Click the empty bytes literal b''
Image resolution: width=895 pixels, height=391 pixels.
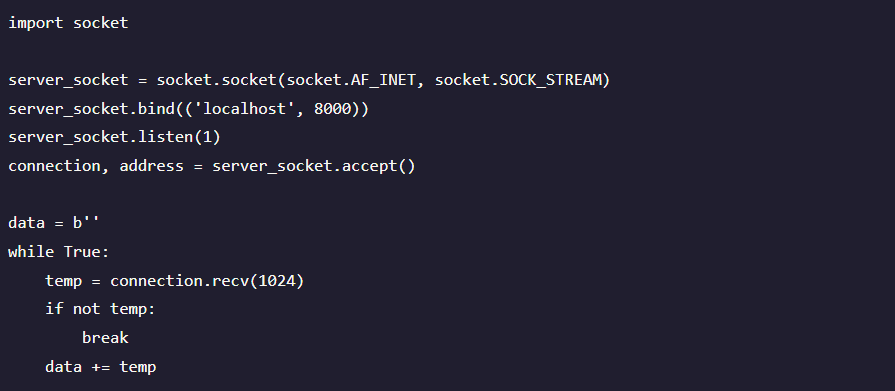click(x=87, y=223)
